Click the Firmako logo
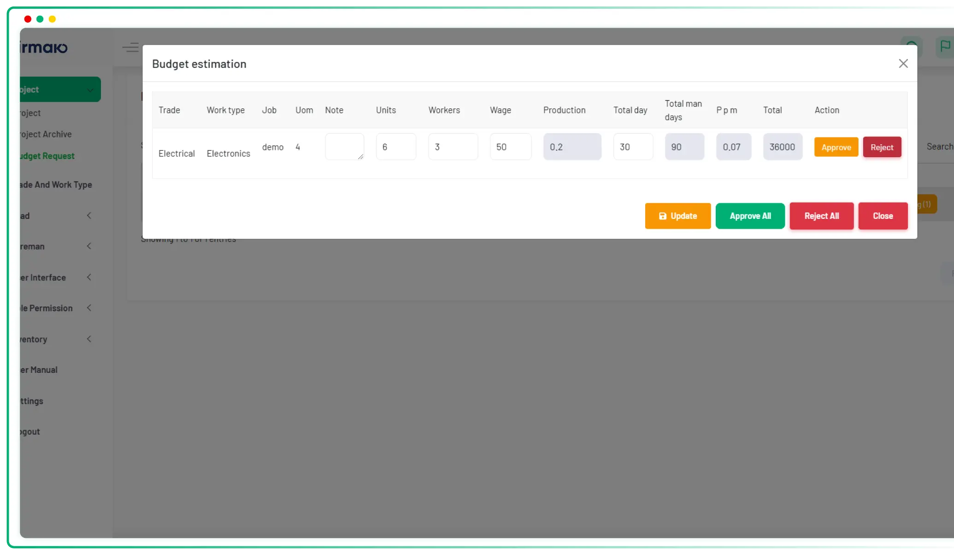The width and height of the screenshot is (954, 560). tap(44, 47)
